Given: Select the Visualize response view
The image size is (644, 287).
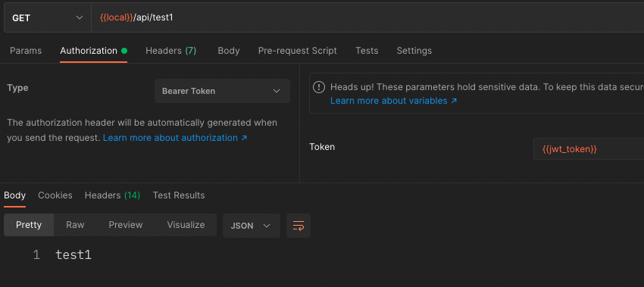Looking at the screenshot, I should pos(186,225).
